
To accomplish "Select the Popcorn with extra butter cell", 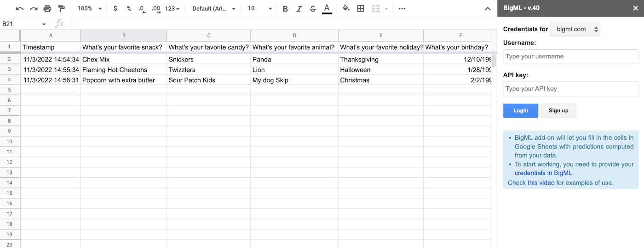I will pyautogui.click(x=124, y=80).
